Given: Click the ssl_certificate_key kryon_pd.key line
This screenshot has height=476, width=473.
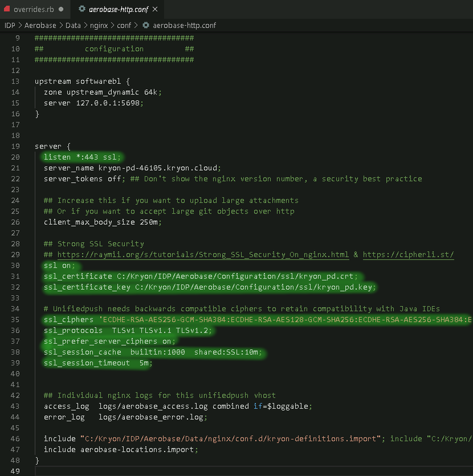Looking at the screenshot, I should [210, 287].
